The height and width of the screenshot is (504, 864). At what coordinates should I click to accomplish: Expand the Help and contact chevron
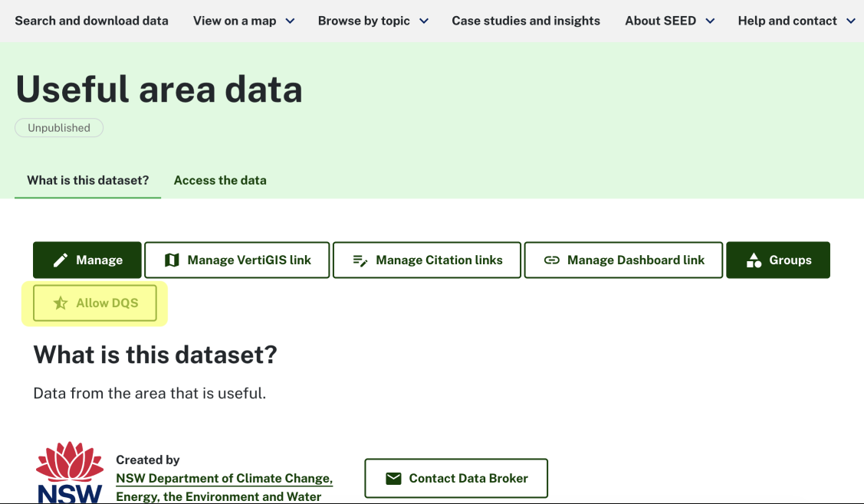click(851, 21)
